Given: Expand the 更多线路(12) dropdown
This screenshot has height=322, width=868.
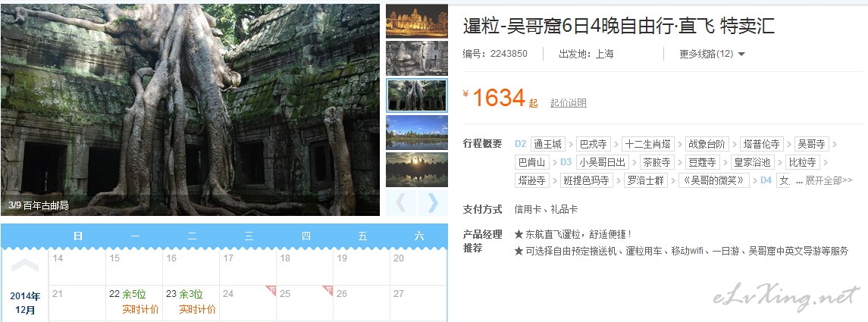Looking at the screenshot, I should [x=712, y=54].
